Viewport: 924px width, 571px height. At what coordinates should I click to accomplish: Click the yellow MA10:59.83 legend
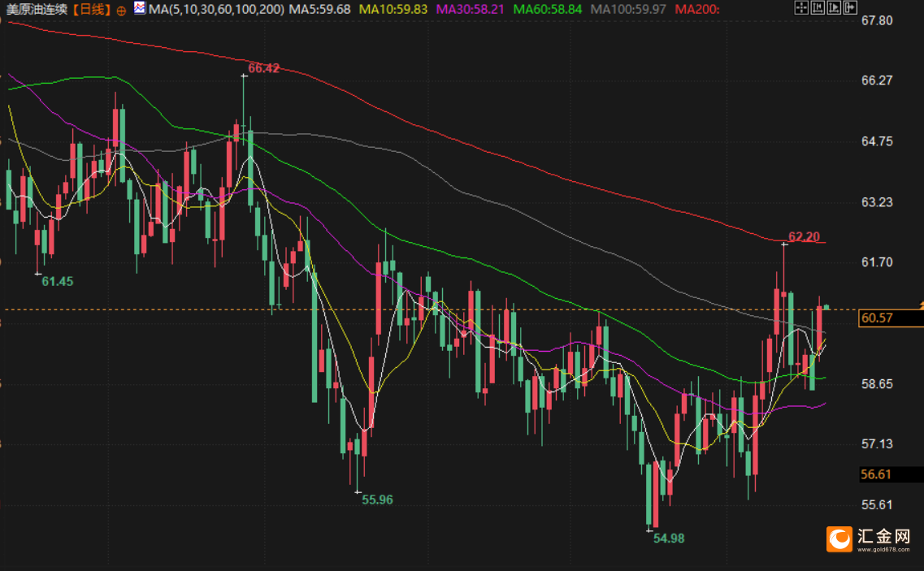coord(393,10)
